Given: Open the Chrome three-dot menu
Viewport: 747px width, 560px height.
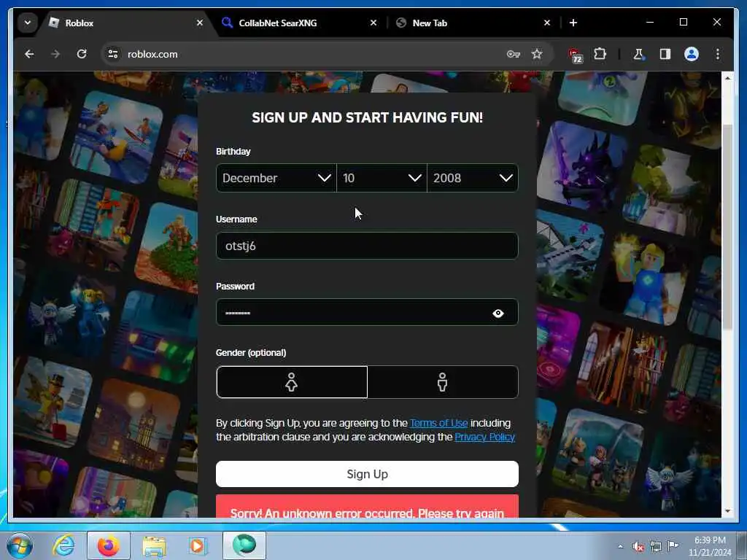Looking at the screenshot, I should click(718, 54).
